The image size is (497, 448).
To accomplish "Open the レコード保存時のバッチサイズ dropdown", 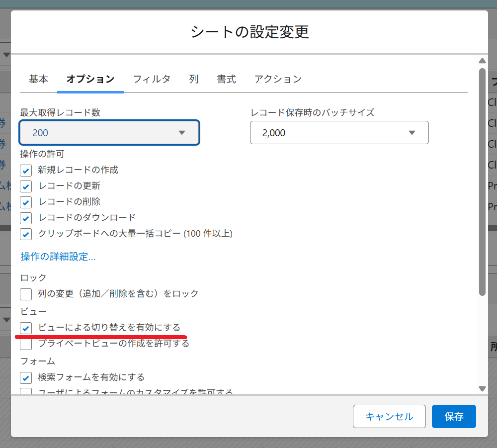I will [x=339, y=133].
